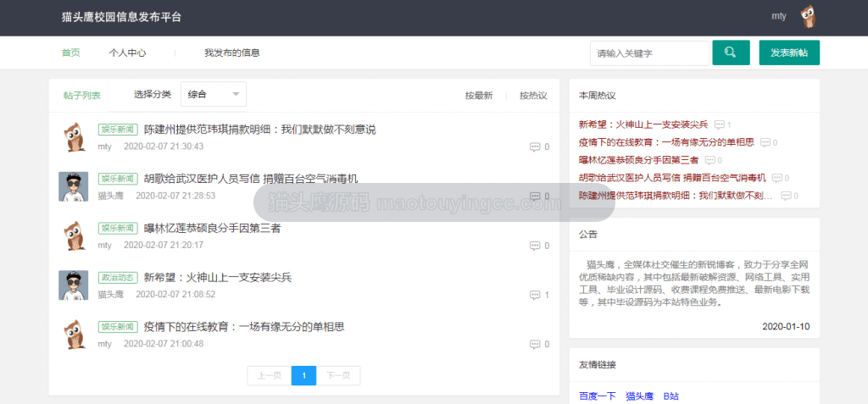This screenshot has height=404, width=868.
Task: Open hot topic 疫情下的在线教育
Action: point(666,142)
